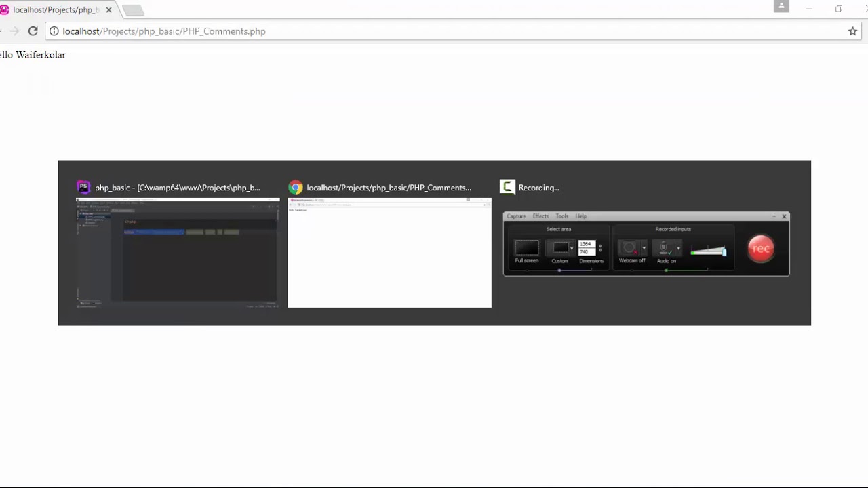Toggle the dimensions lock link icon
Image resolution: width=868 pixels, height=488 pixels.
pos(600,248)
